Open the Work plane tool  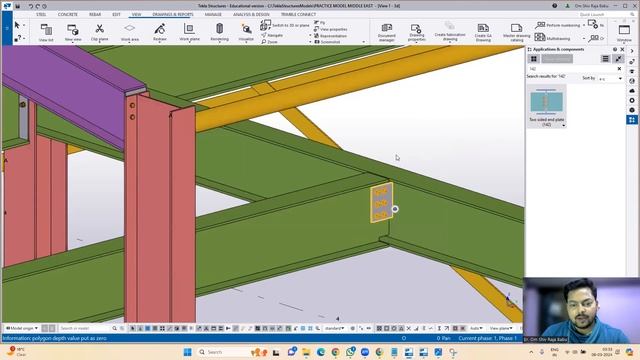tap(189, 32)
